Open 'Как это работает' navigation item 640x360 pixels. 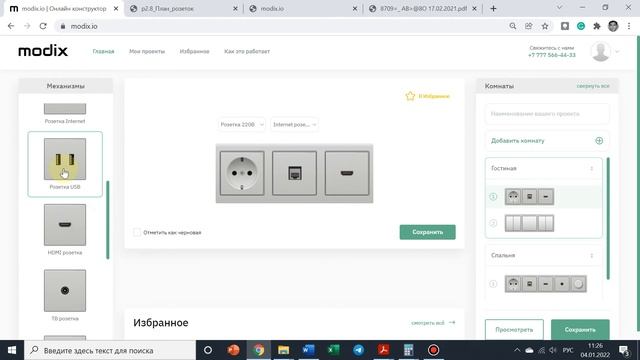coord(247,51)
